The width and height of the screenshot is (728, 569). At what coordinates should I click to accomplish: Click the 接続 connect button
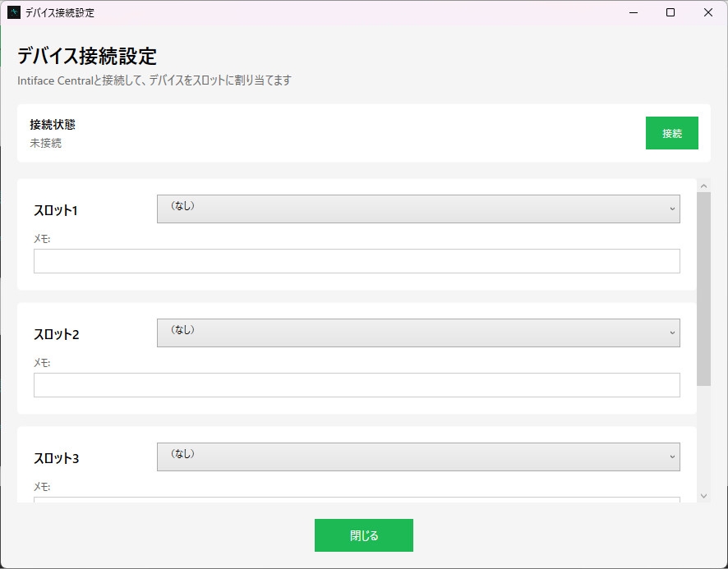click(x=671, y=133)
